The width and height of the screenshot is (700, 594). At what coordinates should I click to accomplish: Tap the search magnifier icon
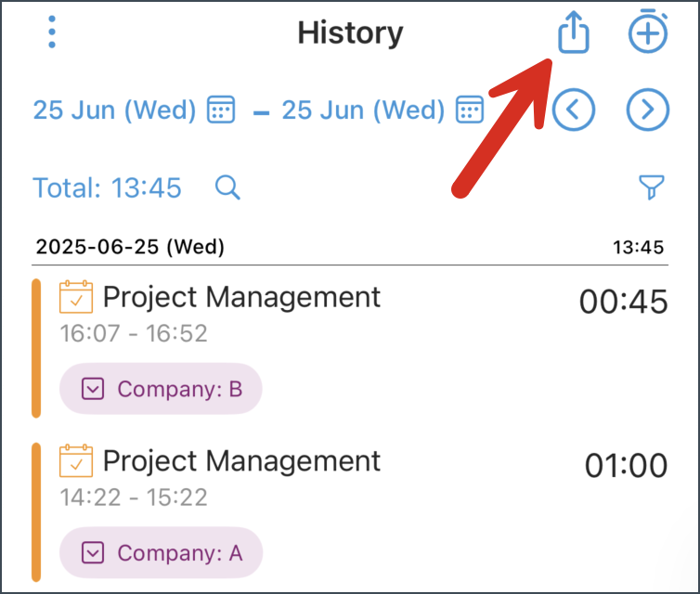point(227,188)
